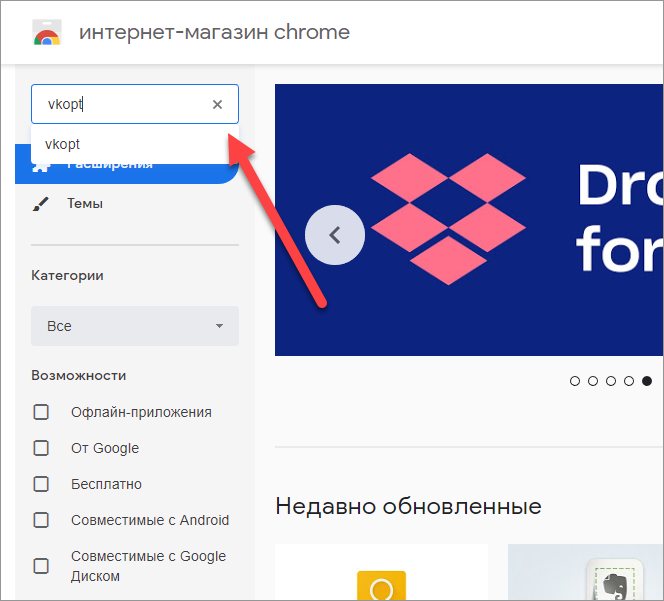Select the vkopt autocomplete suggestion
This screenshot has height=601, width=664.
point(135,144)
